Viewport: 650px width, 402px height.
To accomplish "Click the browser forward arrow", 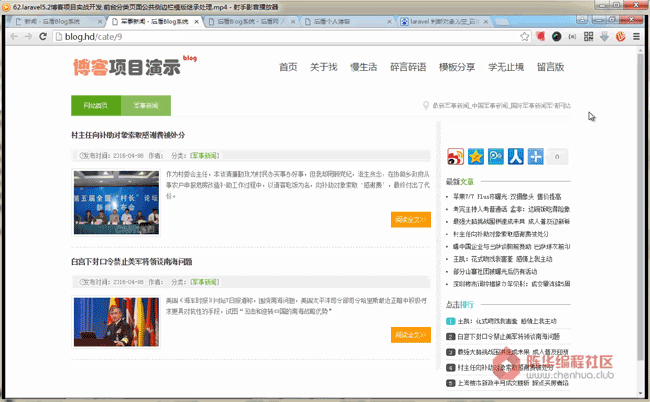I will pyautogui.click(x=28, y=36).
